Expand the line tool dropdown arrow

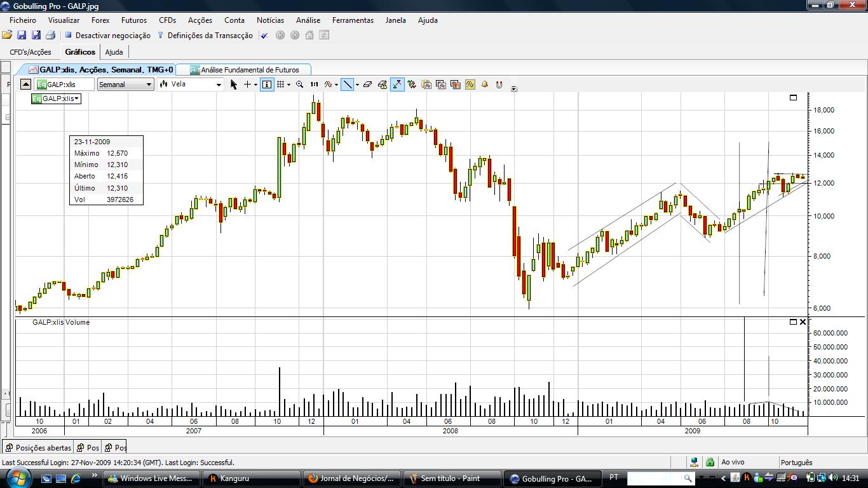tap(357, 85)
